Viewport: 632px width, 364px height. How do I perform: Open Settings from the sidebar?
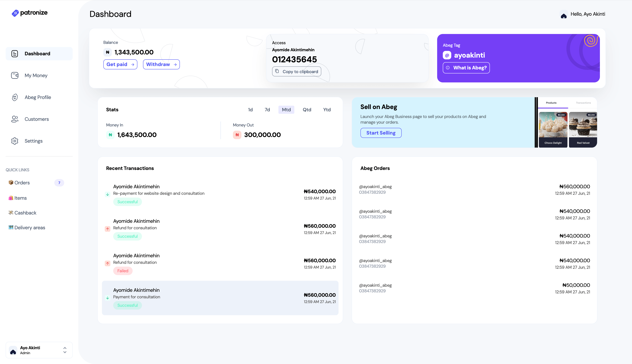pos(39,141)
